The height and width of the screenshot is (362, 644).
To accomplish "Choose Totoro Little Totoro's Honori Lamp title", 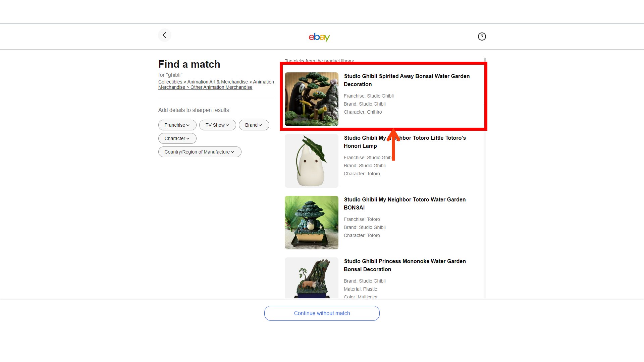I will pos(405,142).
